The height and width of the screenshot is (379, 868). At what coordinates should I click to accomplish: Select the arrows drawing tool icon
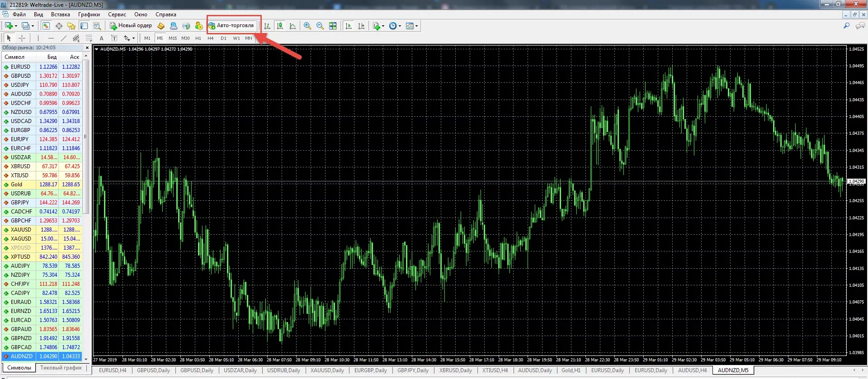tap(127, 38)
